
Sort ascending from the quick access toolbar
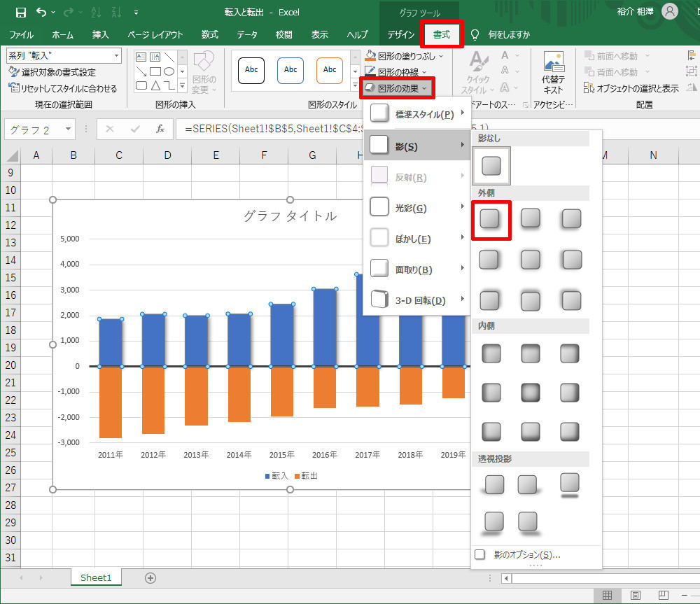(96, 13)
